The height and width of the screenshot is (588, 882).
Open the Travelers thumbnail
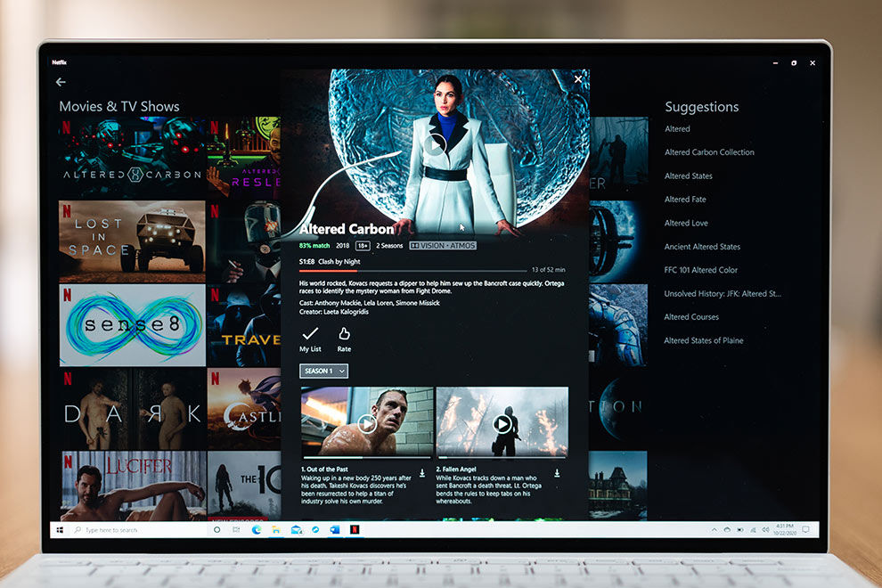tap(244, 325)
